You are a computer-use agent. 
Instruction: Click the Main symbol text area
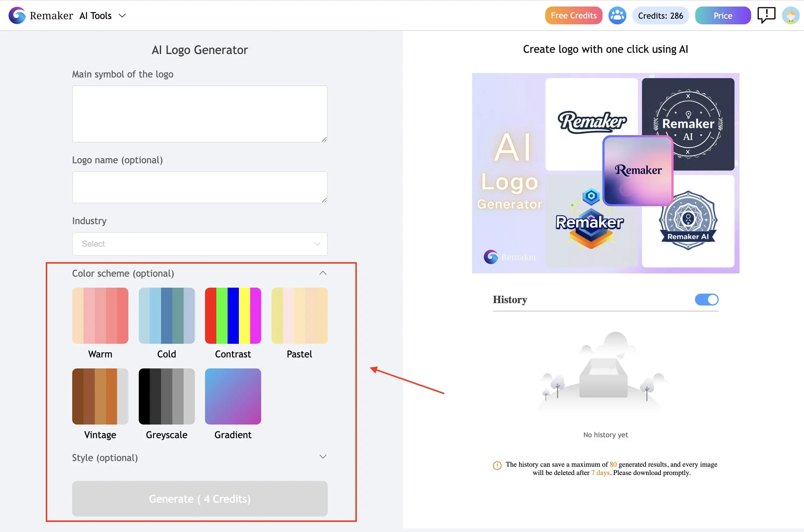[200, 114]
